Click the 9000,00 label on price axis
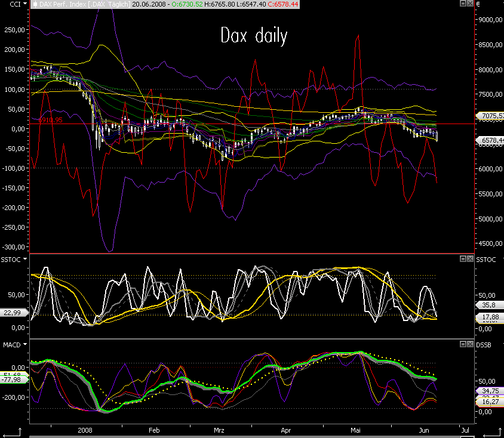 490,20
